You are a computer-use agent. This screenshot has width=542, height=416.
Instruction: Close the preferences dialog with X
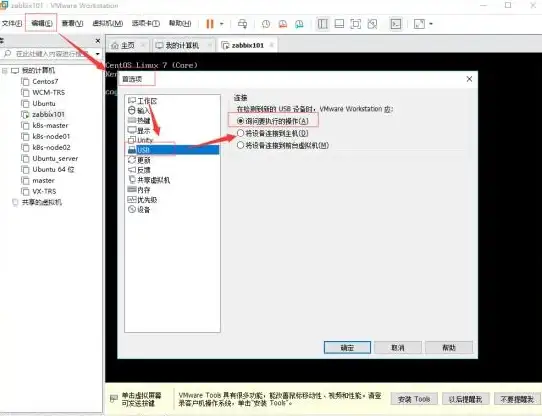[x=469, y=79]
